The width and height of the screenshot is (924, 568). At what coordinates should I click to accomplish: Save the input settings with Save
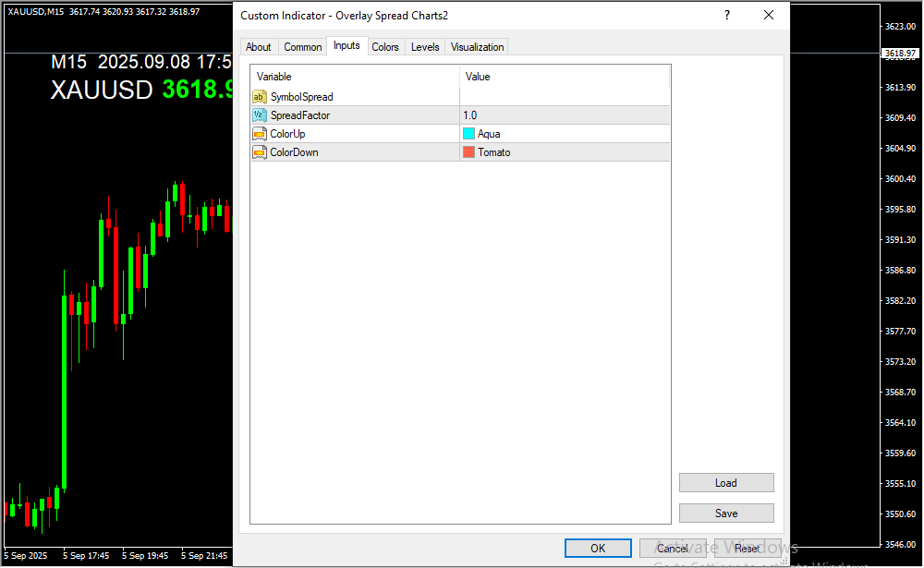coord(726,514)
